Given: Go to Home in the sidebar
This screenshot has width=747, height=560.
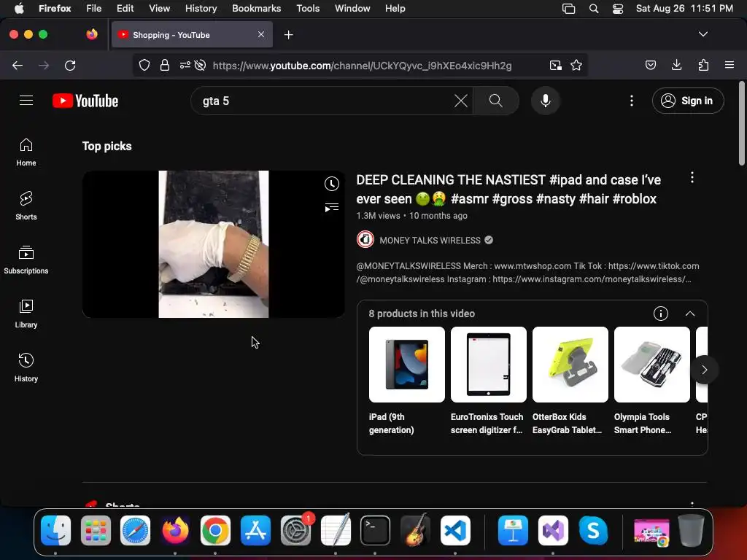Looking at the screenshot, I should (x=26, y=152).
